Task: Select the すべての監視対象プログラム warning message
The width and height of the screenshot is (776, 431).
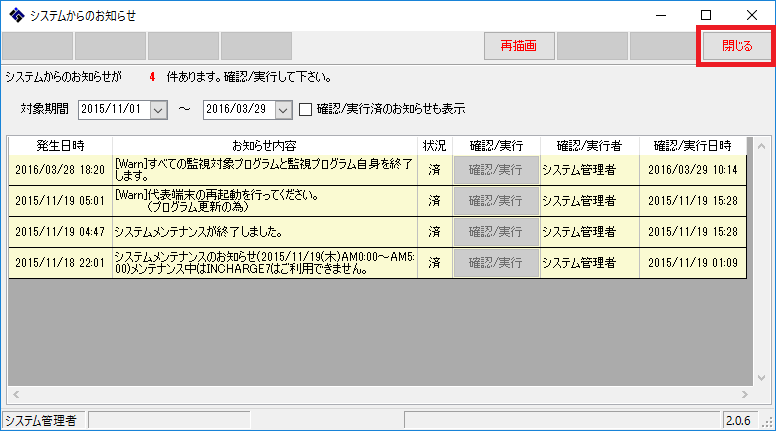Action: [265, 170]
